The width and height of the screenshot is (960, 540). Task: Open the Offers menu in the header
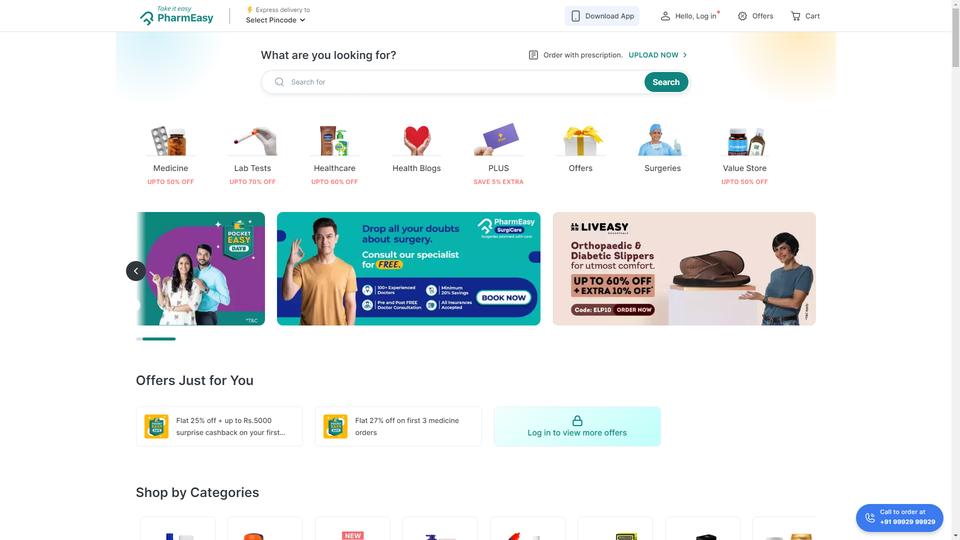[755, 16]
